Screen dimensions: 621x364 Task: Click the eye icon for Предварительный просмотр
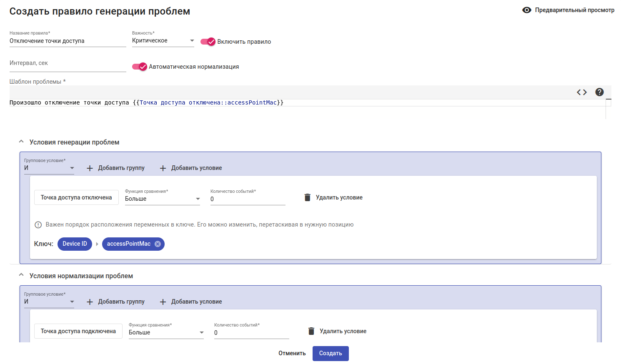click(x=527, y=10)
